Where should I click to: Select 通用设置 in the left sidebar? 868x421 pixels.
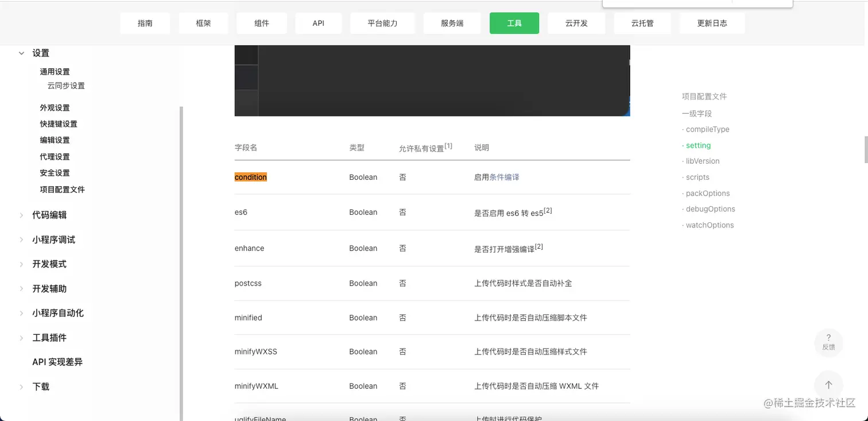click(x=55, y=71)
